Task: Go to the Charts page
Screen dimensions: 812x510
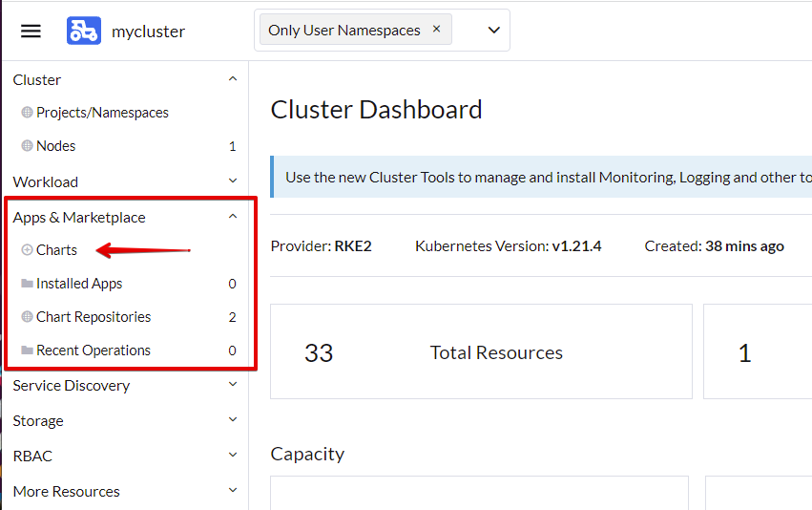Action: (x=56, y=250)
